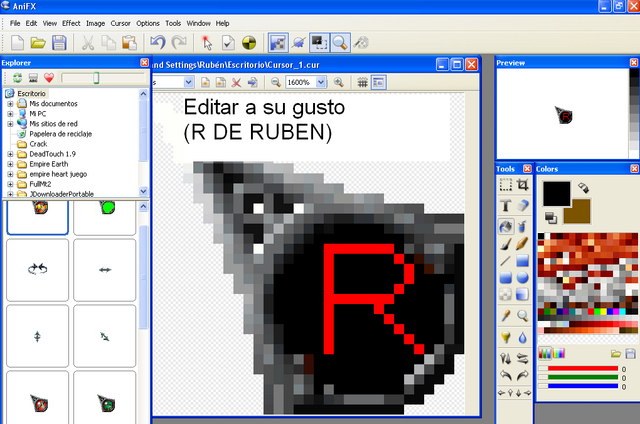This screenshot has width=640, height=424.
Task: Swap foreground and background colors
Action: [x=584, y=188]
